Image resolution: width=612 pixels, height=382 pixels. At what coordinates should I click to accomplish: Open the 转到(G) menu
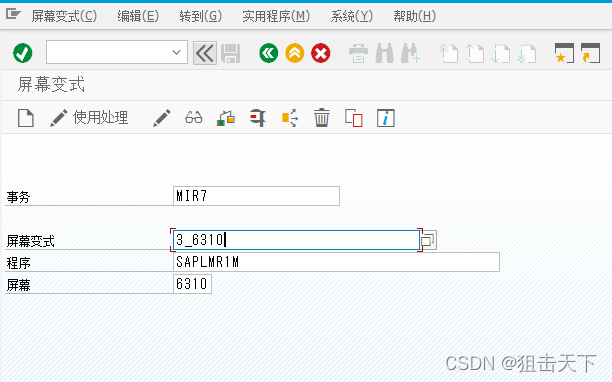pos(201,16)
